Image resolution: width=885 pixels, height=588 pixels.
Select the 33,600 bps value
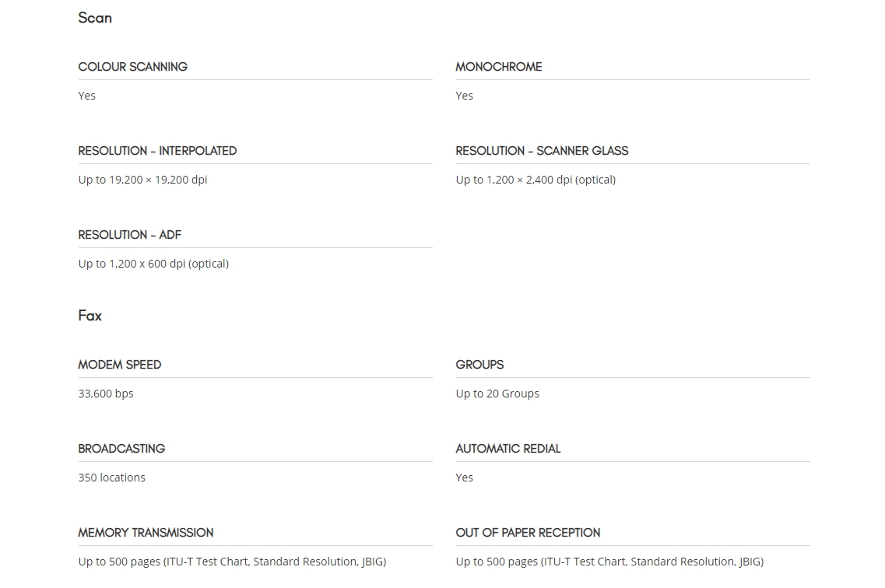click(106, 394)
